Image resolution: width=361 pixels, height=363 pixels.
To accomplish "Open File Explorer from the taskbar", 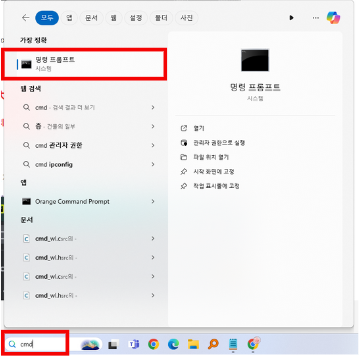I will coord(193,344).
